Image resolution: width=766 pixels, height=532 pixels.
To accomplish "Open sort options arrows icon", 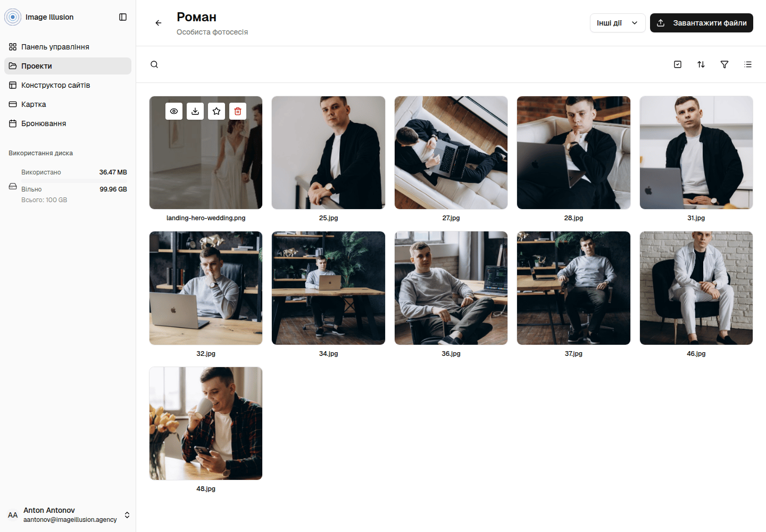I will coord(701,64).
